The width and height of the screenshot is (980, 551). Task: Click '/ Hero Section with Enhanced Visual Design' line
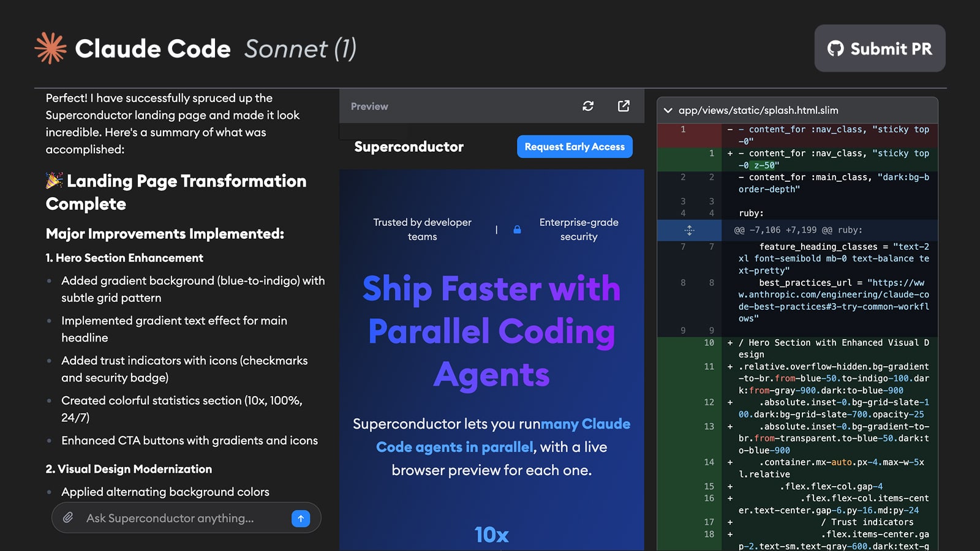(797, 348)
